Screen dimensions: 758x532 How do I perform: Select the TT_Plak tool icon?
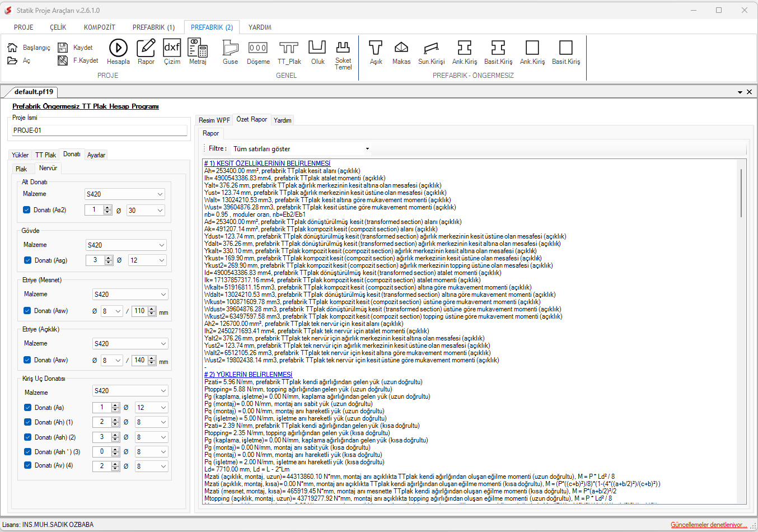289,48
